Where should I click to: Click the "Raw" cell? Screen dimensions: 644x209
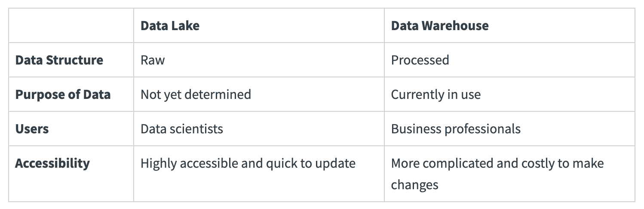(x=153, y=60)
